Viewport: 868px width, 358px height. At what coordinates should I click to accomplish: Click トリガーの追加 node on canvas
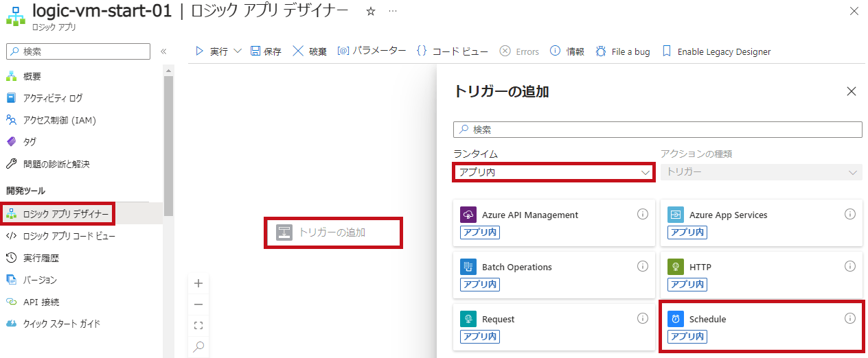coord(333,232)
